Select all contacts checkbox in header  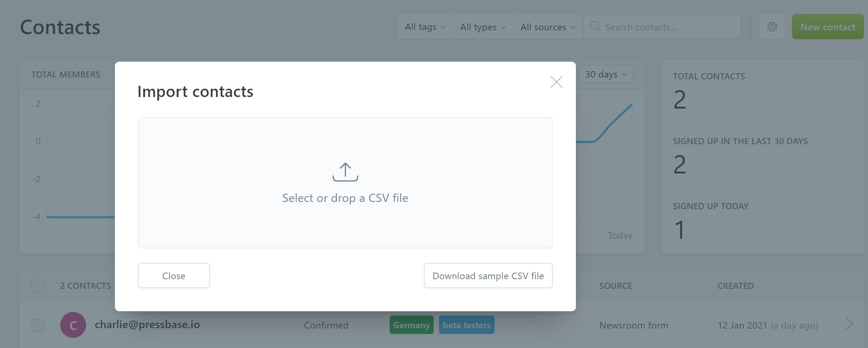[38, 286]
